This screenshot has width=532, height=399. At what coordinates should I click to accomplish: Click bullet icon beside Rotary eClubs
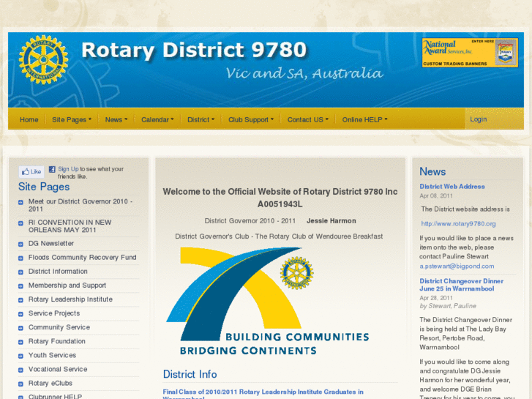pyautogui.click(x=20, y=384)
